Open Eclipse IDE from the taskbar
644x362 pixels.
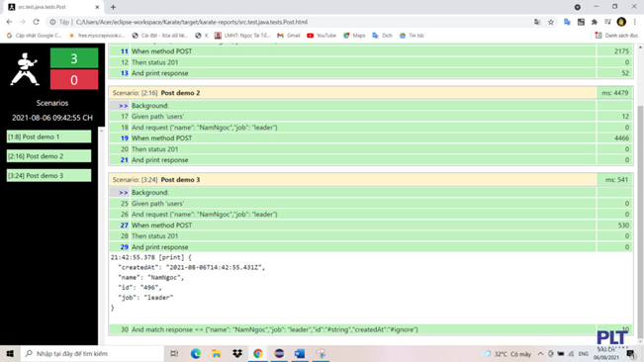click(279, 353)
